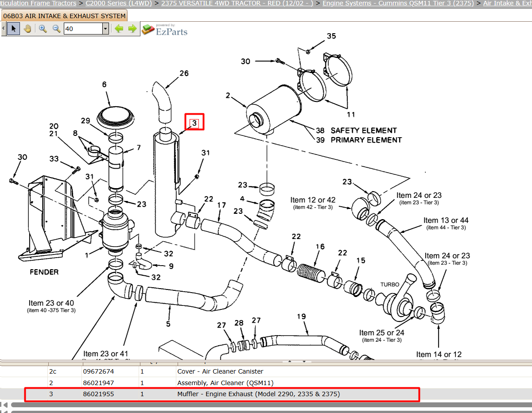
Task: Collapse toolbar using small left arrow handle
Action: pyautogui.click(x=3, y=29)
